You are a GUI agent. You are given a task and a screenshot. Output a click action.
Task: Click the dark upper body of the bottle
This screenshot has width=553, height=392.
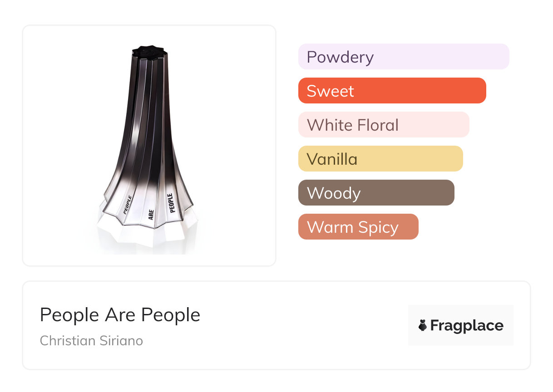pyautogui.click(x=148, y=113)
